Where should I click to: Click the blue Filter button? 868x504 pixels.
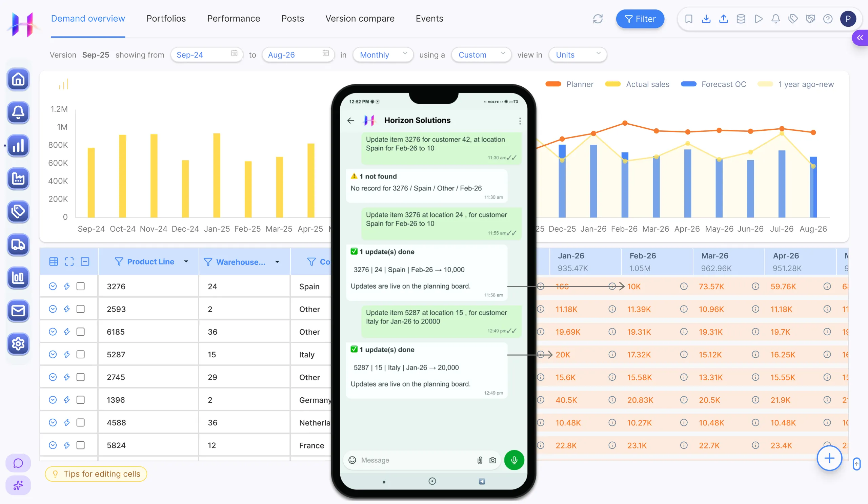(640, 19)
